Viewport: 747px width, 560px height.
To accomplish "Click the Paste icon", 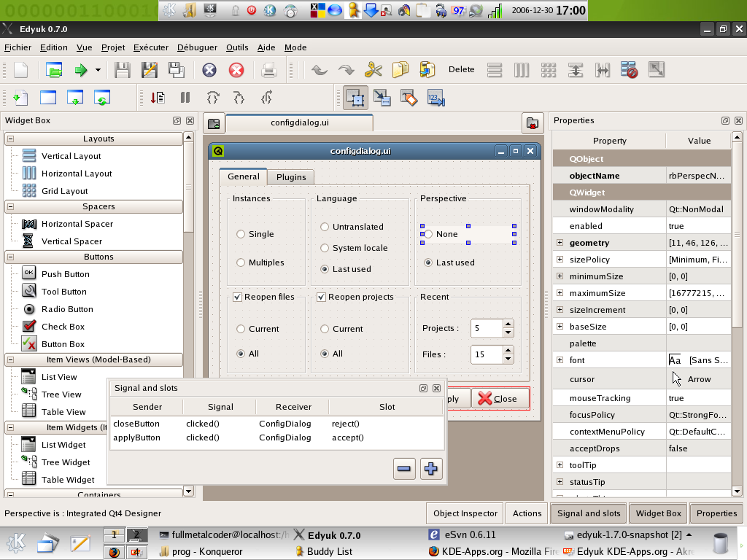I will click(427, 70).
